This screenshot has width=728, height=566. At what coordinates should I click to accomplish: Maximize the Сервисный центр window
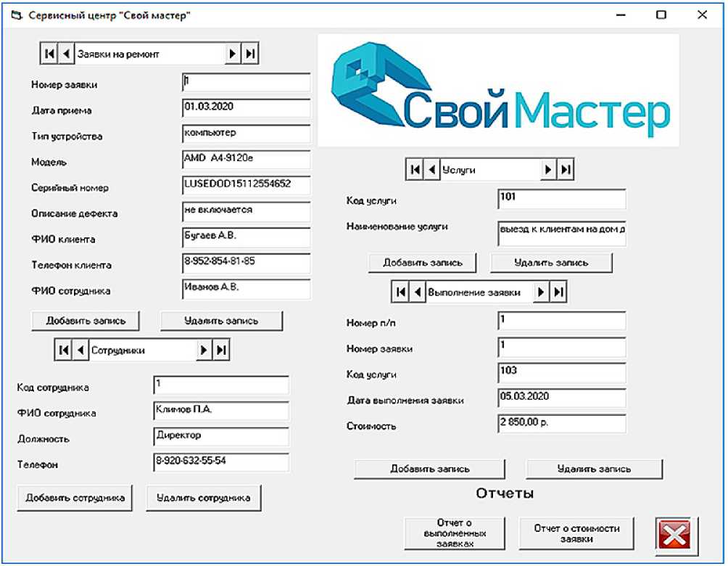point(661,15)
